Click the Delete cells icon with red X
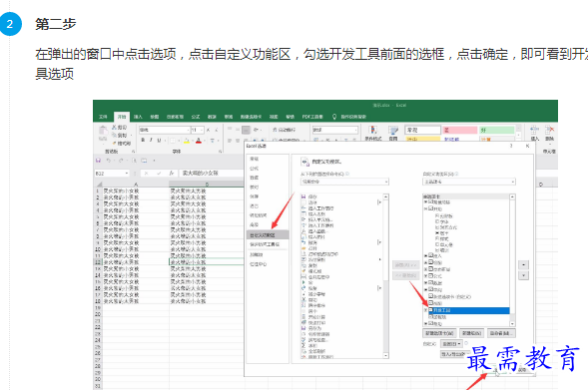This screenshot has width=588, height=390. (x=549, y=131)
